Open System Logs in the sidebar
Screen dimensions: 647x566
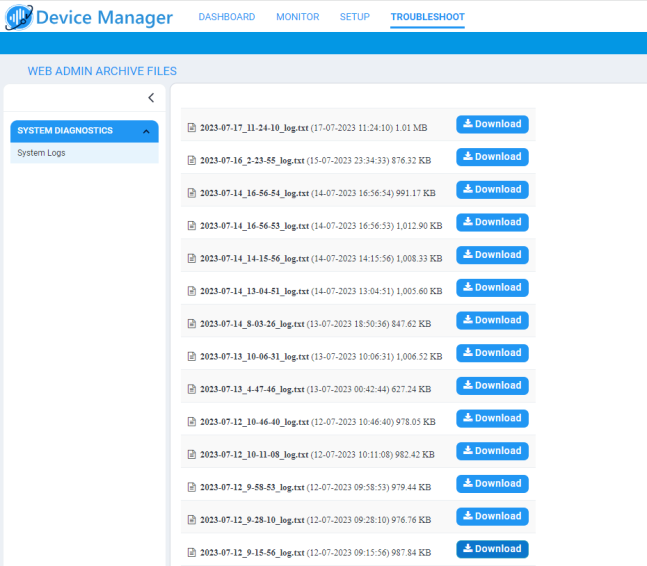click(x=41, y=153)
